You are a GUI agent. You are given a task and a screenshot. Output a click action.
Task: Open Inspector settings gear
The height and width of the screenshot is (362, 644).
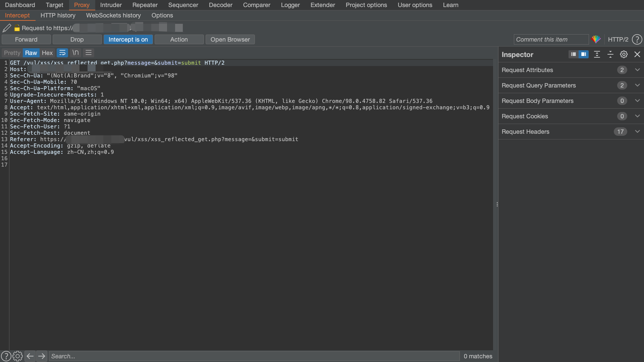pyautogui.click(x=624, y=54)
